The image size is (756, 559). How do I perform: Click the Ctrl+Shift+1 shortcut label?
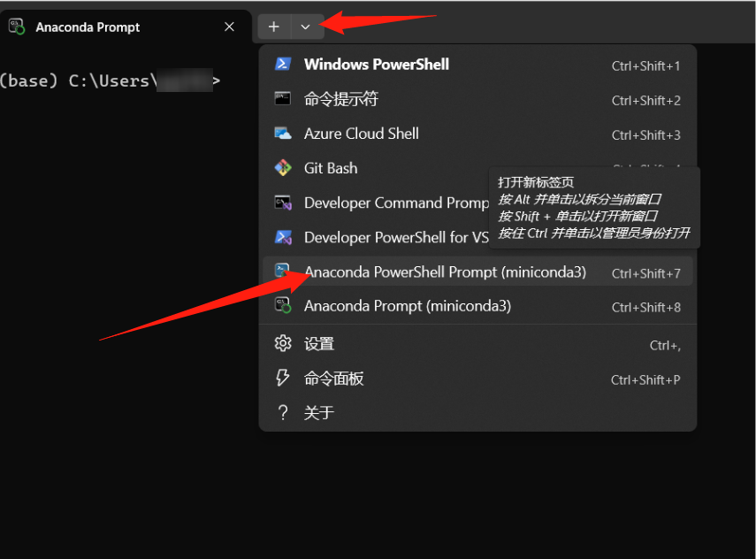pyautogui.click(x=646, y=66)
